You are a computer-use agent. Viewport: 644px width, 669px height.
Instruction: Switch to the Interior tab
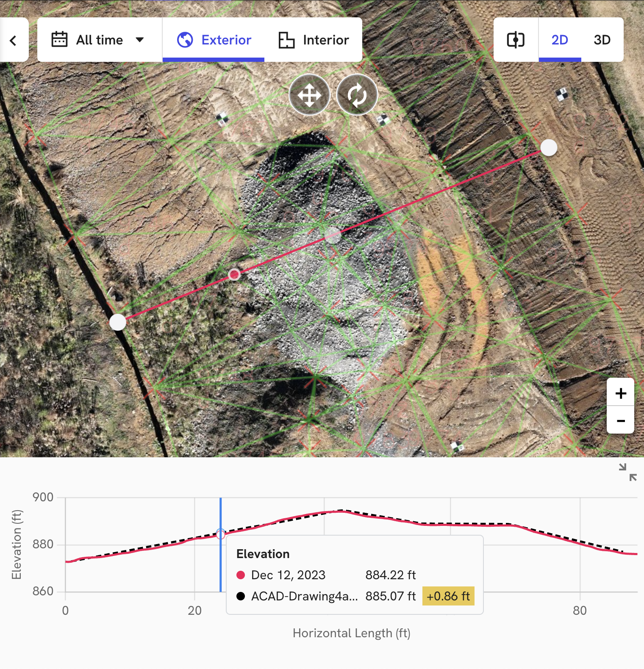314,40
